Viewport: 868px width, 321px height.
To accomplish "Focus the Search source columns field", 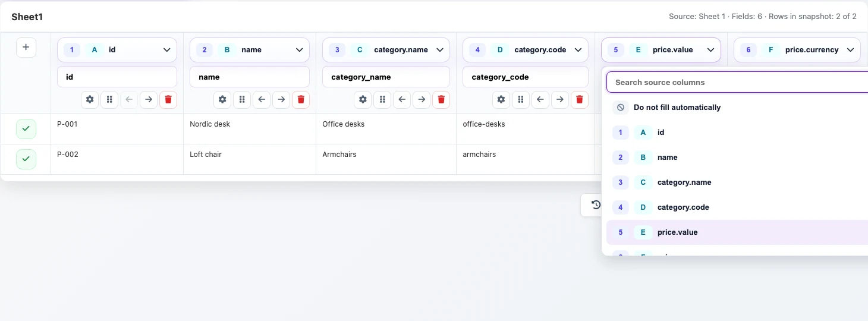I will pyautogui.click(x=737, y=82).
